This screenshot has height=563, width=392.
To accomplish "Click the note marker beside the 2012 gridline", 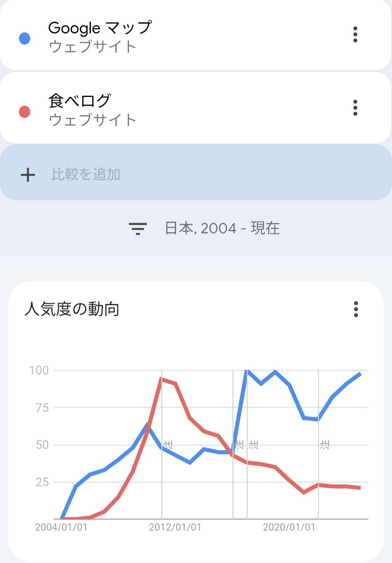I will coord(168,444).
